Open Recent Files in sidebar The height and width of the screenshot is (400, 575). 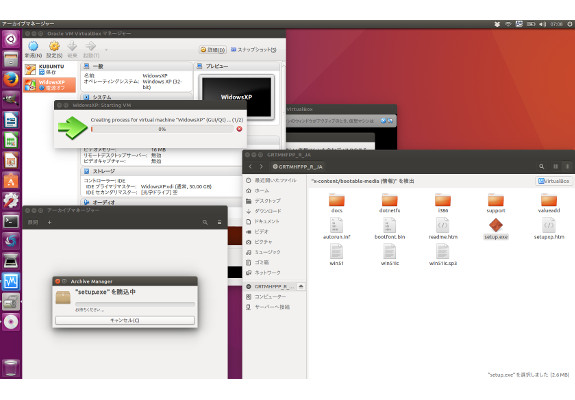(274, 180)
